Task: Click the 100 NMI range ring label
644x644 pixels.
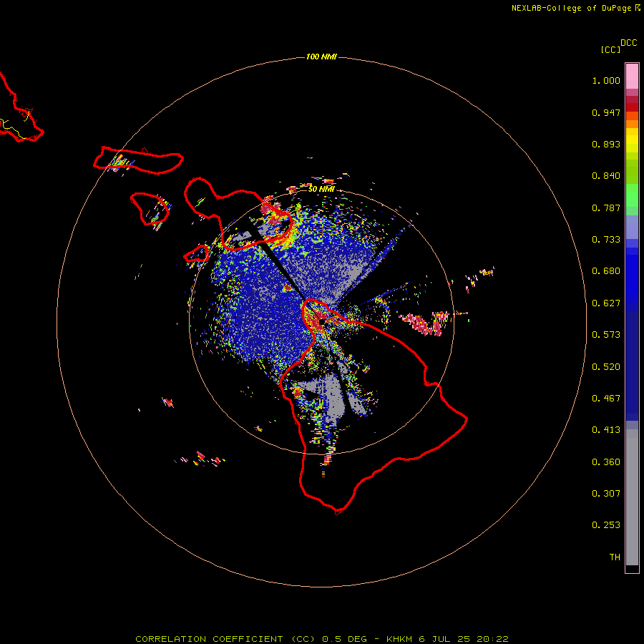Action: tap(321, 57)
